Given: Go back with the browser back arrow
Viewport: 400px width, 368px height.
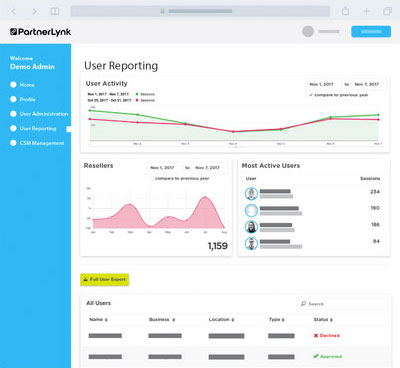Looking at the screenshot, I should [14, 11].
